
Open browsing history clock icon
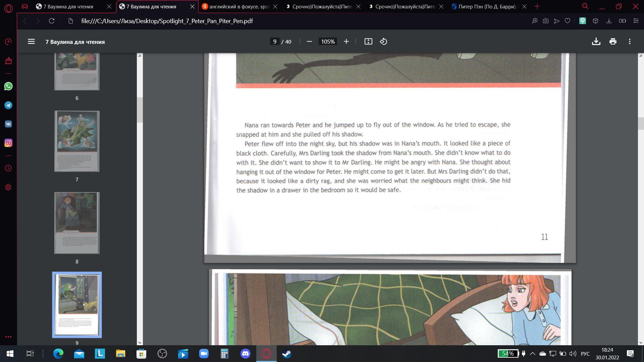coord(8,168)
